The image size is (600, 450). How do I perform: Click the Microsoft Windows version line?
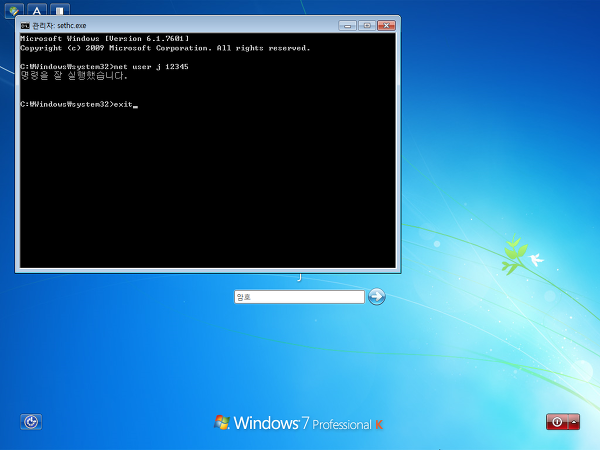point(104,38)
